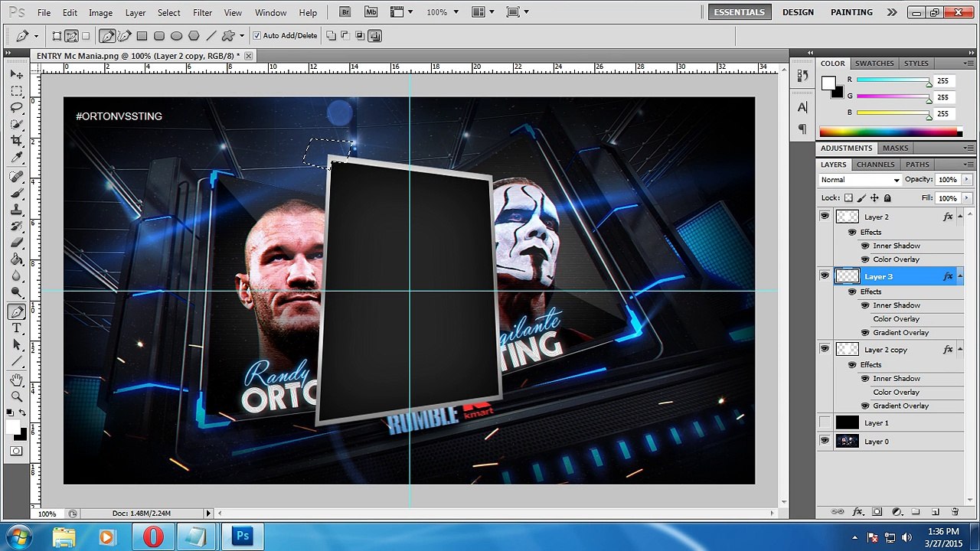
Task: Delete layer using trash icon
Action: coord(955,512)
